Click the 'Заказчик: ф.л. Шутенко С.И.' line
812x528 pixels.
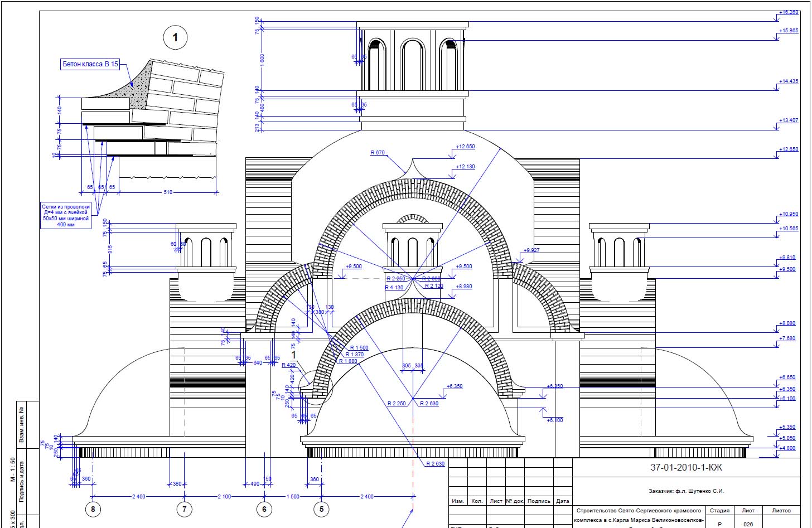coord(686,491)
